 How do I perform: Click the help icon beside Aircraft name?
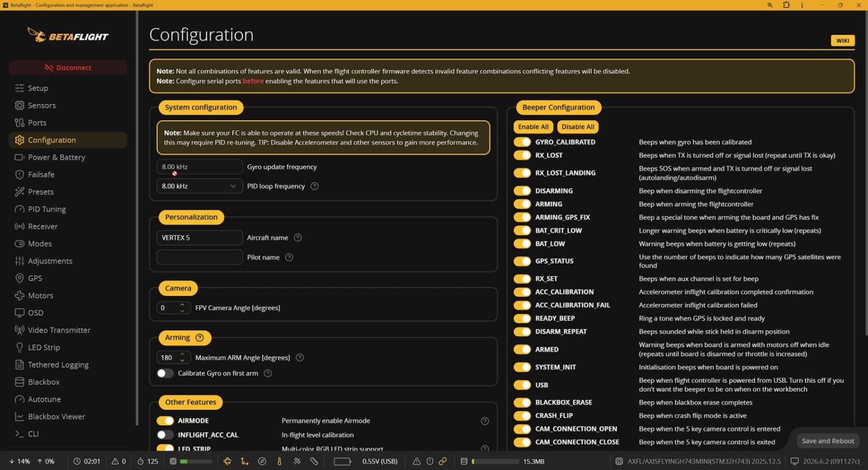coord(297,238)
